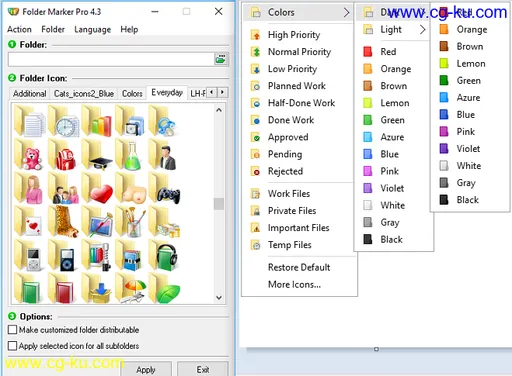Enable Make customized folder distributable checkbox
Viewport: 512px width, 376px height.
coord(12,330)
